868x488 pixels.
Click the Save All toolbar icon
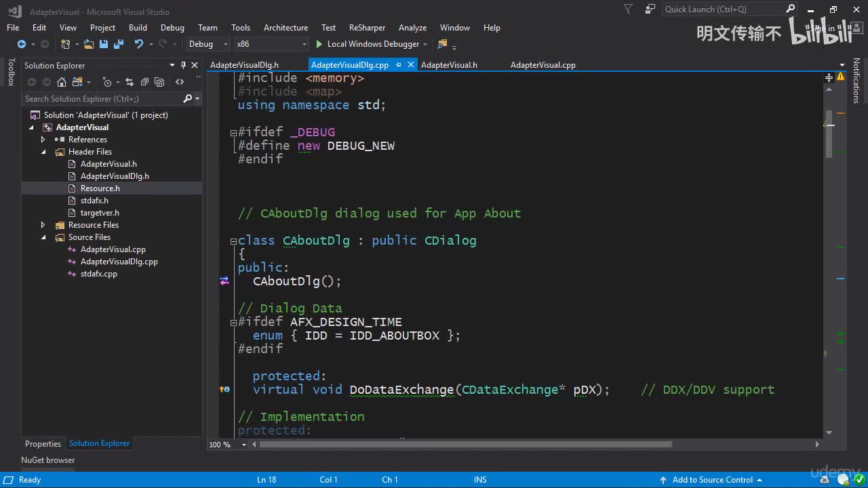[119, 44]
